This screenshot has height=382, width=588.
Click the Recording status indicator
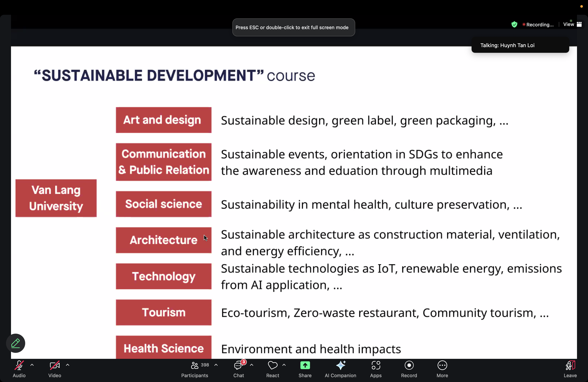pyautogui.click(x=539, y=25)
